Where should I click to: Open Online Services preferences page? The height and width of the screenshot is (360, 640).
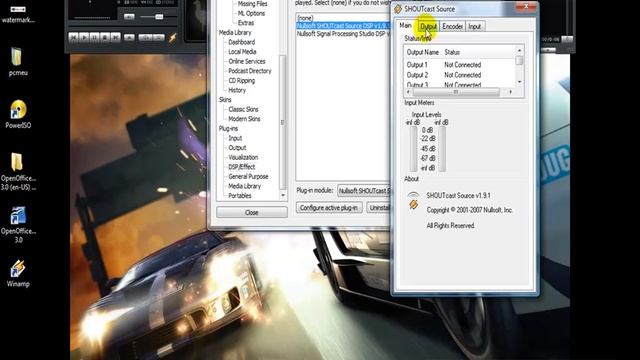click(247, 61)
